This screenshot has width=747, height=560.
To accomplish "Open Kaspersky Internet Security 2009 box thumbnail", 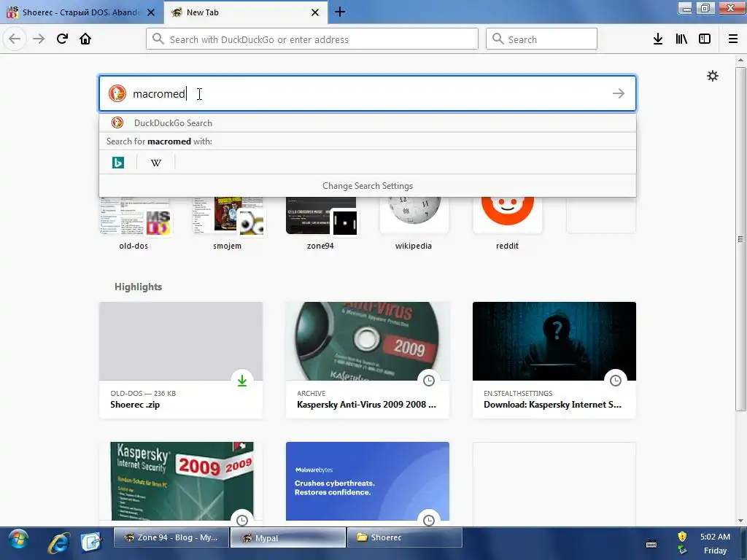I will 181,481.
